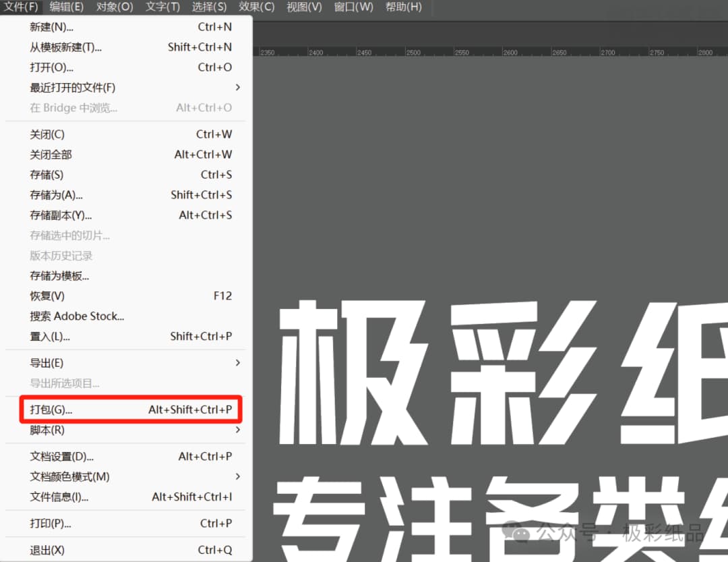Screen dimensions: 728x562
Task: Choose 关闭全部 menu entry
Action: 126,154
